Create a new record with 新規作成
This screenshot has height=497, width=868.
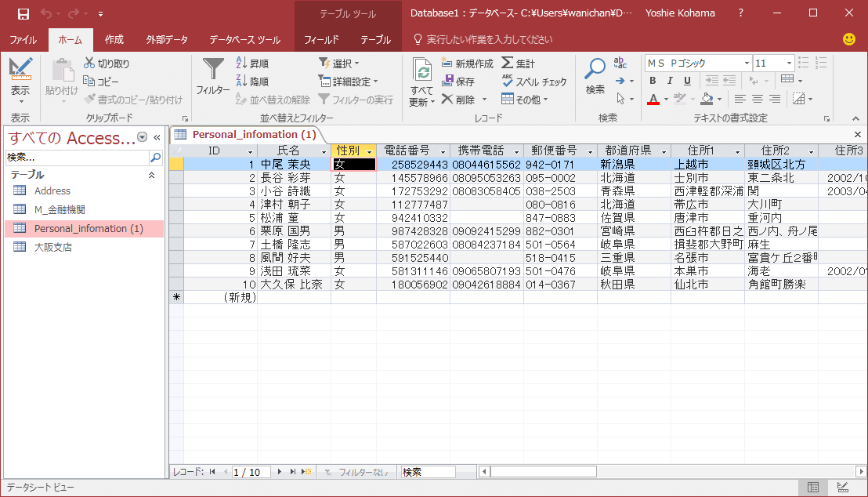(x=467, y=63)
